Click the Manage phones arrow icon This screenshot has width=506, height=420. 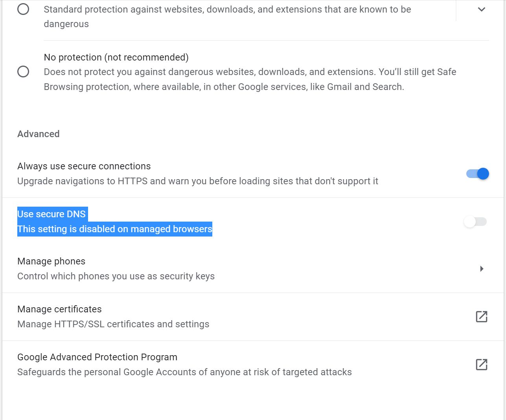click(482, 269)
